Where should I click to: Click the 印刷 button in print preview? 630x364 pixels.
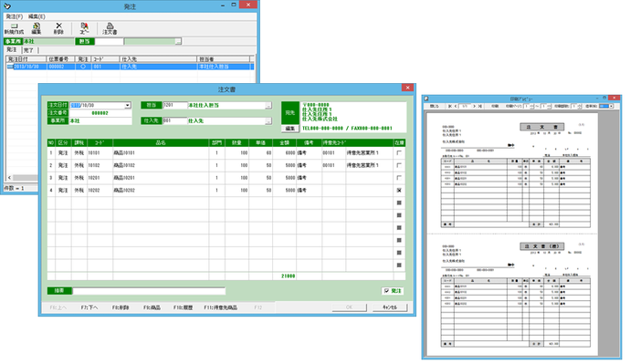[x=495, y=107]
